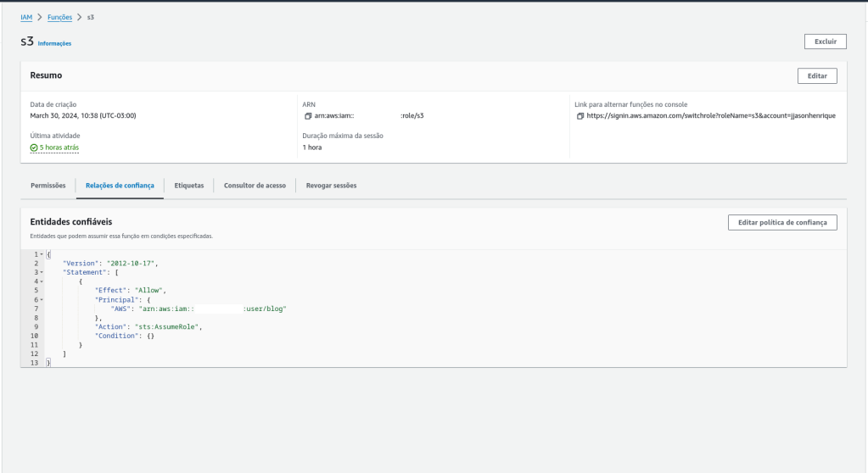868x473 pixels.
Task: Navigate to IAM via the breadcrumb
Action: pos(26,17)
